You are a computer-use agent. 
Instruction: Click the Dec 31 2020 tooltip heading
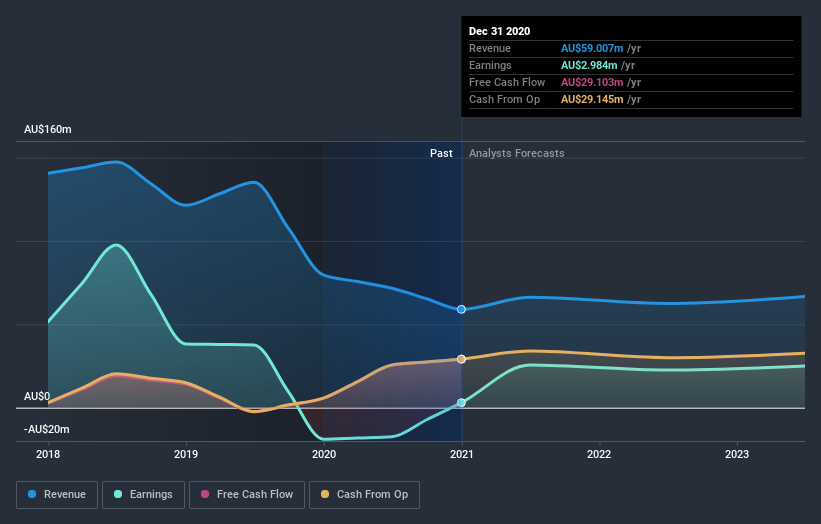[500, 31]
